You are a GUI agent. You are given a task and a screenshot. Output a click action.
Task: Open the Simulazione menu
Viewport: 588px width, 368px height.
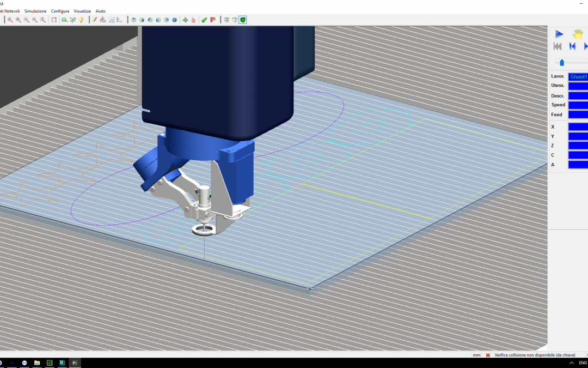click(35, 11)
